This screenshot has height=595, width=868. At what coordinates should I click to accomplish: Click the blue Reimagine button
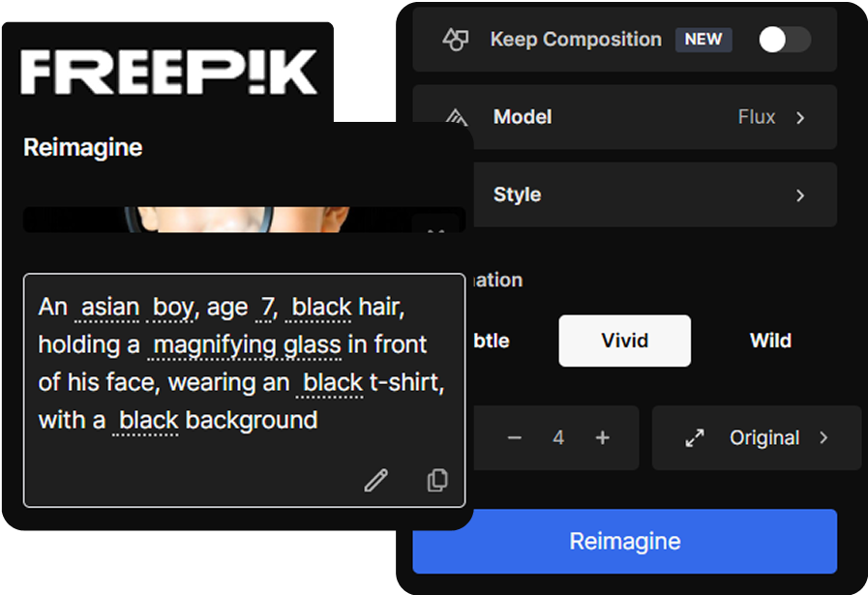(624, 541)
